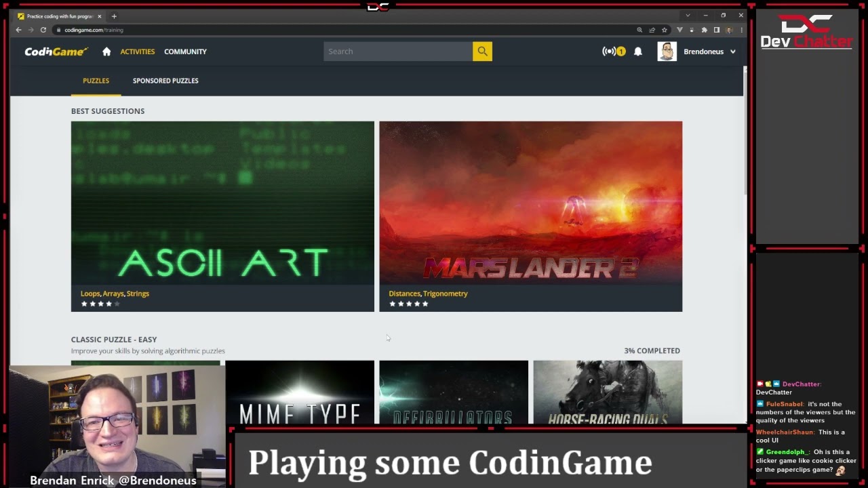
Task: Click the BEST SUGGESTIONS heading
Action: 108,111
